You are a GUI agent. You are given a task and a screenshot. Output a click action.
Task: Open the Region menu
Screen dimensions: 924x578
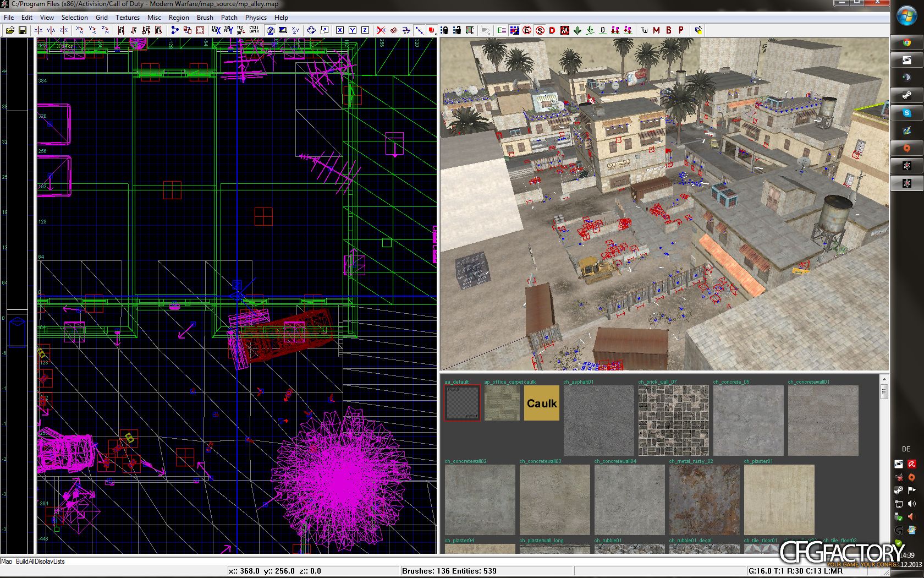click(x=179, y=18)
